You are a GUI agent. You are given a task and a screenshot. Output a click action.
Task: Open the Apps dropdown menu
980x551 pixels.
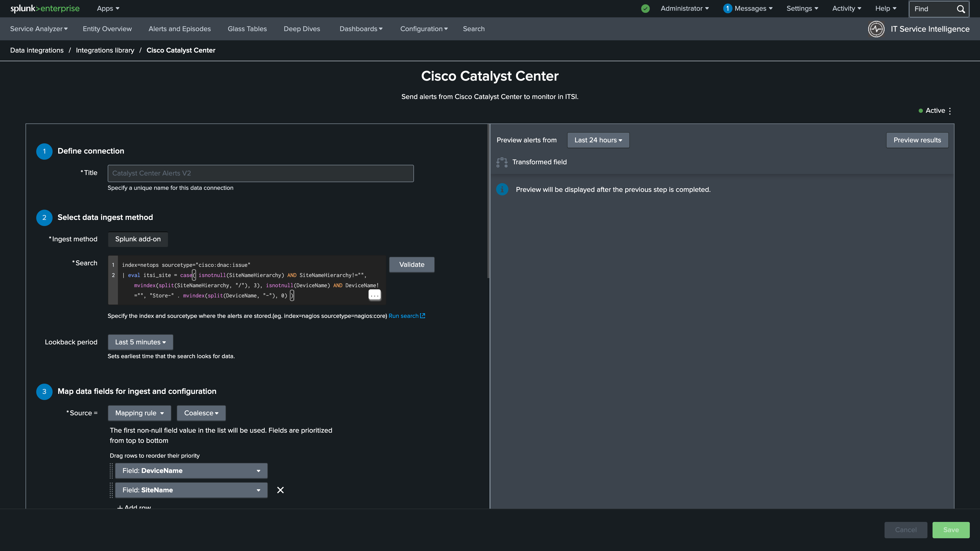(108, 8)
